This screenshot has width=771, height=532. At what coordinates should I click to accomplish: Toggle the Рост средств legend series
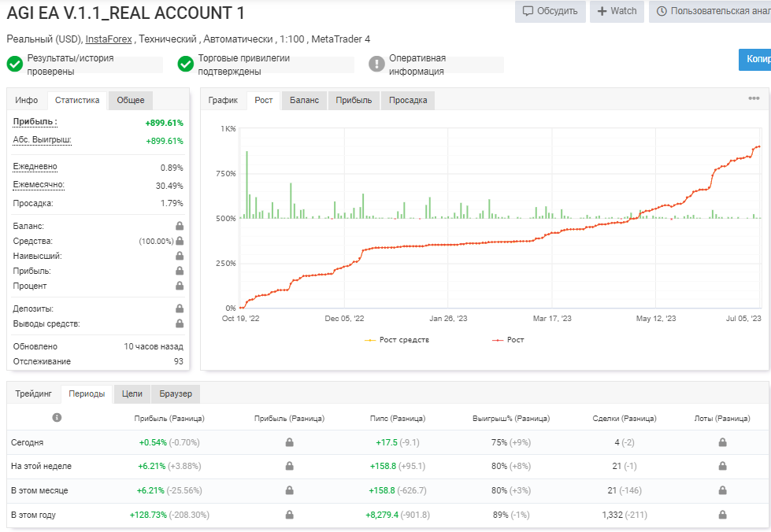[x=396, y=340]
